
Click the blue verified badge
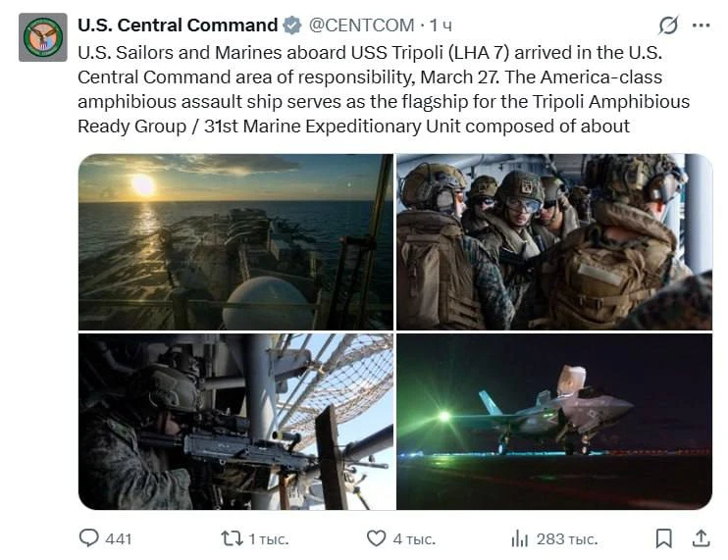292,25
